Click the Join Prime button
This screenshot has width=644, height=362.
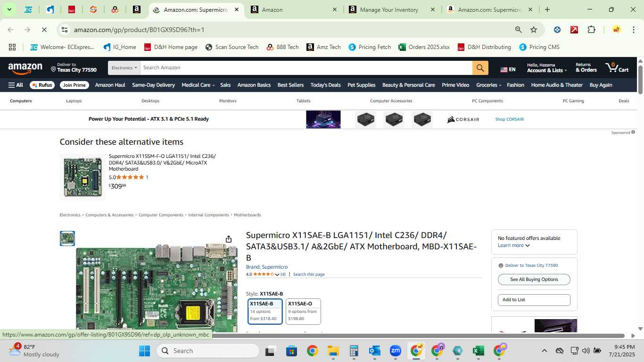tap(74, 85)
